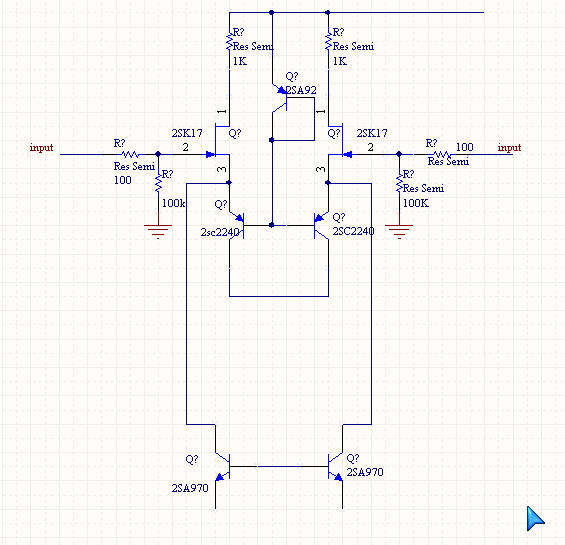Select the left 1K resistor symbol
The height and width of the screenshot is (545, 565).
pyautogui.click(x=229, y=42)
